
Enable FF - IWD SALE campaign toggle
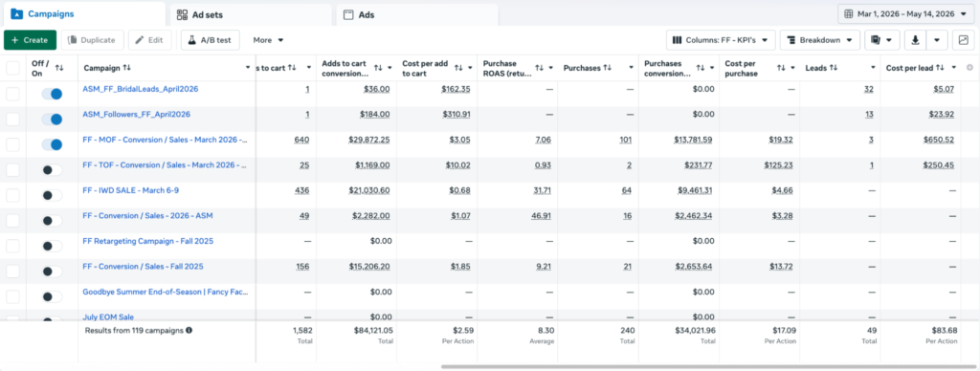[52, 195]
